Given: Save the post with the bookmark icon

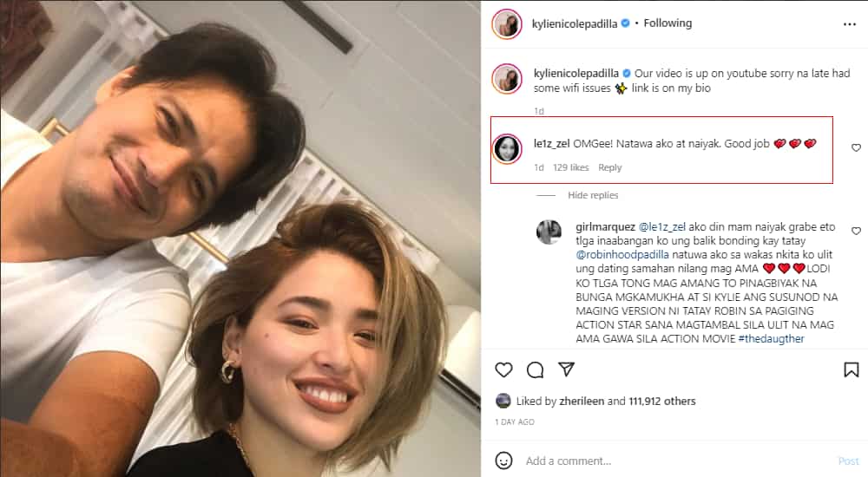Looking at the screenshot, I should pyautogui.click(x=851, y=369).
